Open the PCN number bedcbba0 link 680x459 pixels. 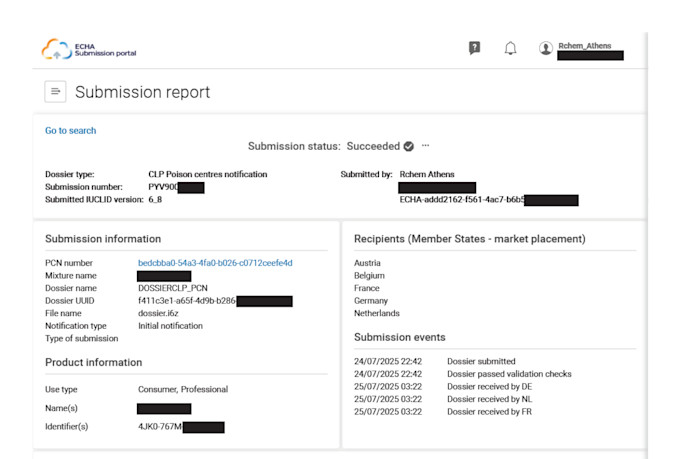(215, 263)
